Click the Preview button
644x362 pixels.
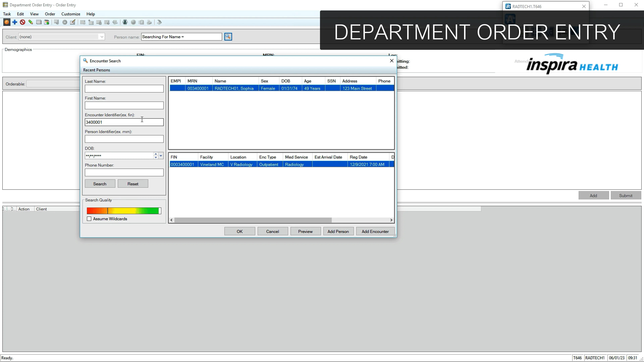point(305,231)
